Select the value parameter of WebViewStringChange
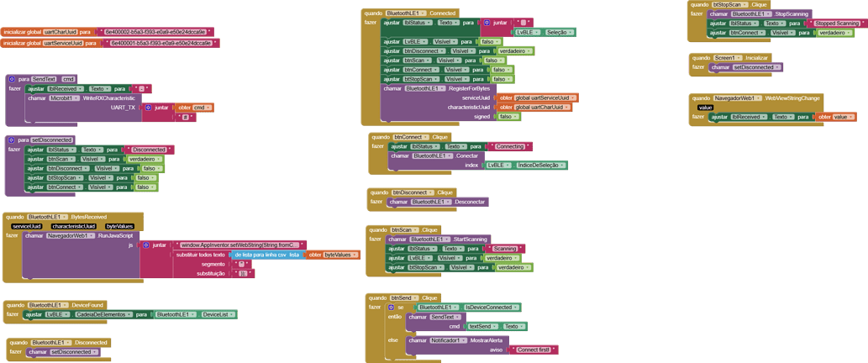Viewport: 868px width, 363px height. tap(705, 108)
